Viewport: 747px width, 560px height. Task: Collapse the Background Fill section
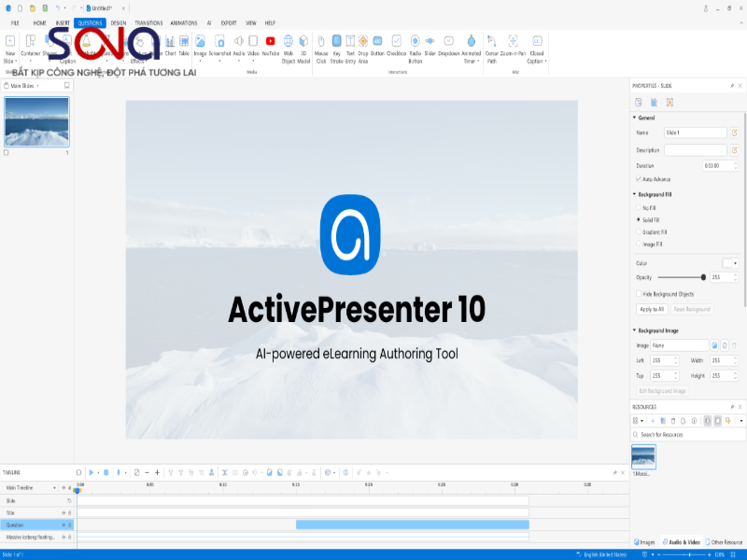pyautogui.click(x=636, y=194)
